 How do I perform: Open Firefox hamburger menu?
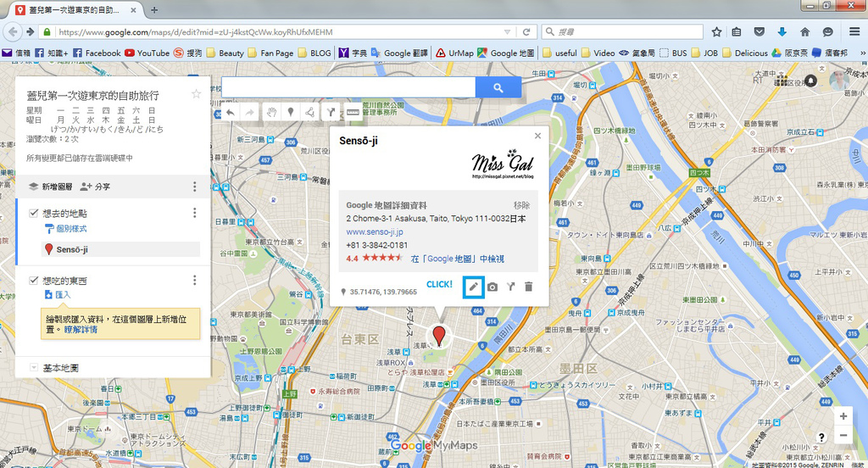click(854, 32)
